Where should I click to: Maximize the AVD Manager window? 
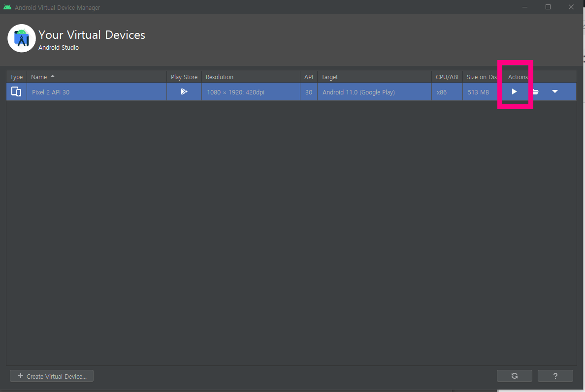point(548,7)
